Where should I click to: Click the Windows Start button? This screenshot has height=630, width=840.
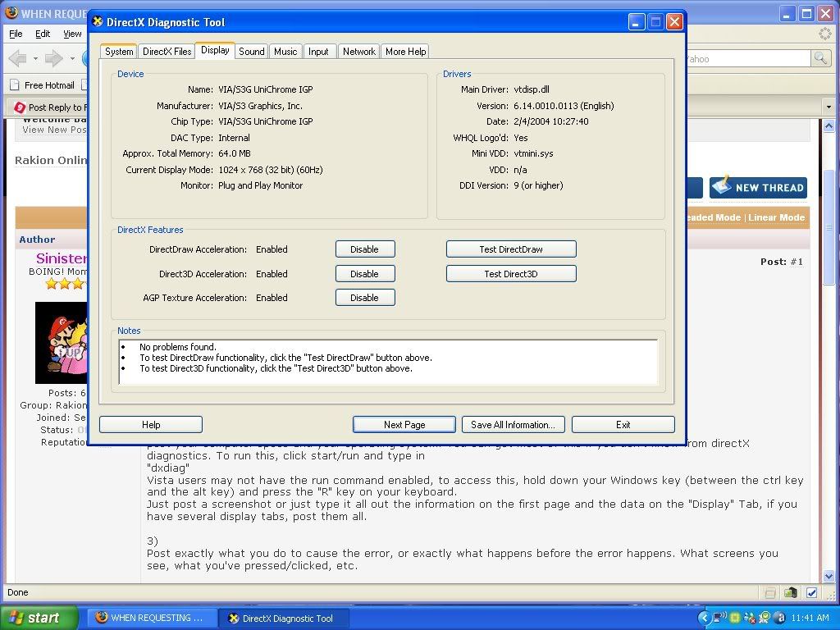pos(39,618)
